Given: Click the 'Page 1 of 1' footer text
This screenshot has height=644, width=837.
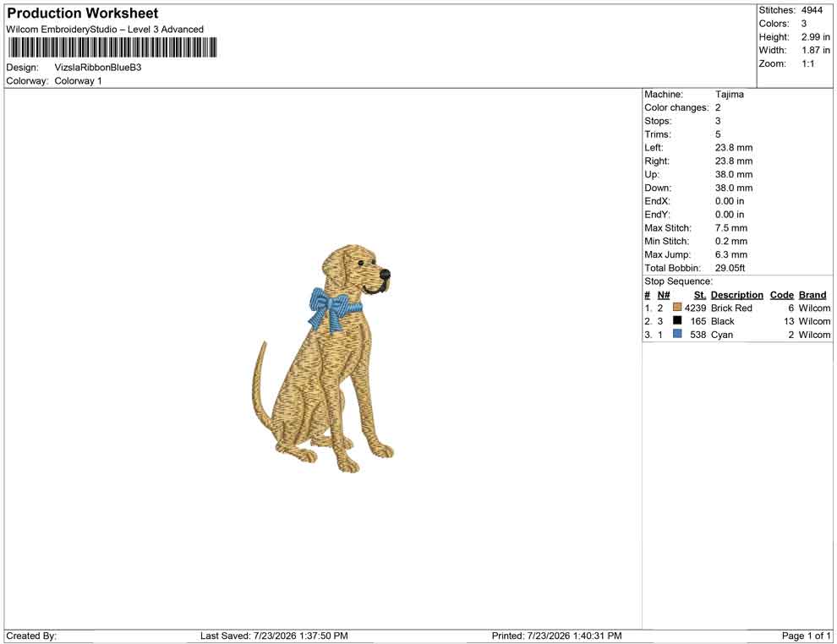Looking at the screenshot, I should pyautogui.click(x=806, y=636).
